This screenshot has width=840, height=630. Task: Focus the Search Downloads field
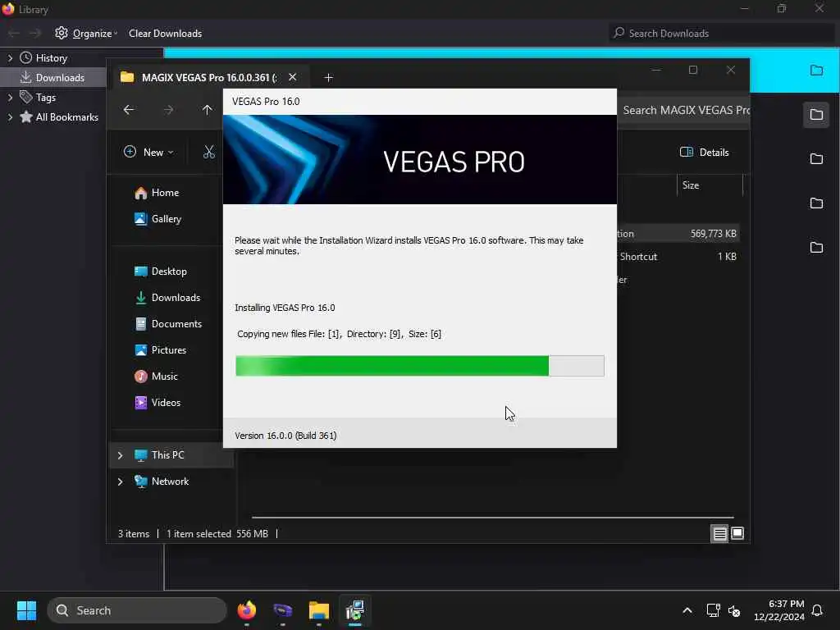click(x=722, y=33)
